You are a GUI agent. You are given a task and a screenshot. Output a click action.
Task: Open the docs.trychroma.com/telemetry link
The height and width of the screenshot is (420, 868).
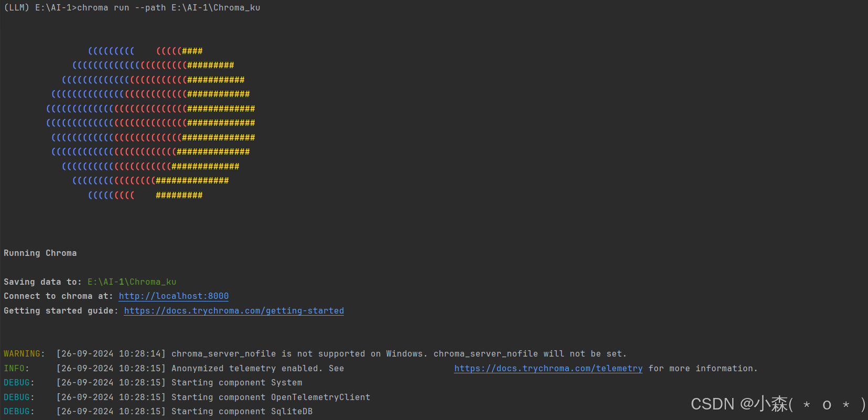[548, 369]
